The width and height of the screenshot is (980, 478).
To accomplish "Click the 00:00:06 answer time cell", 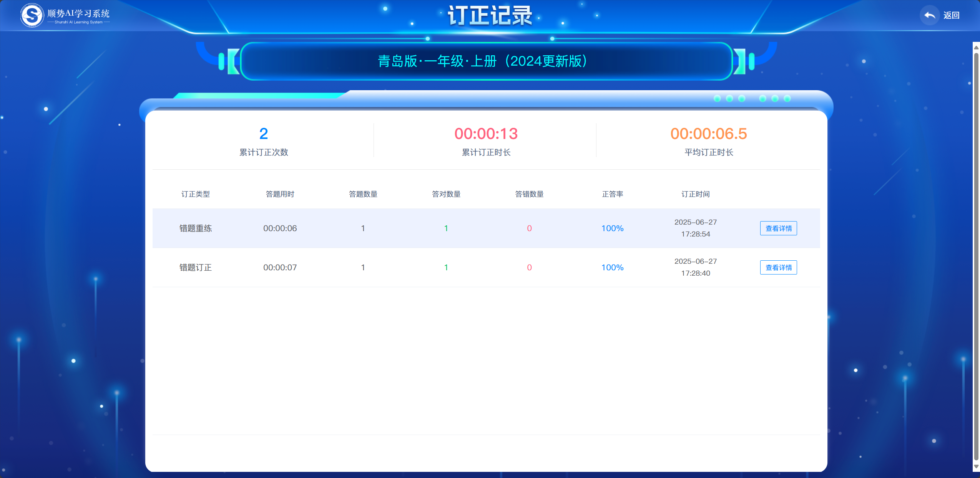I will [280, 228].
